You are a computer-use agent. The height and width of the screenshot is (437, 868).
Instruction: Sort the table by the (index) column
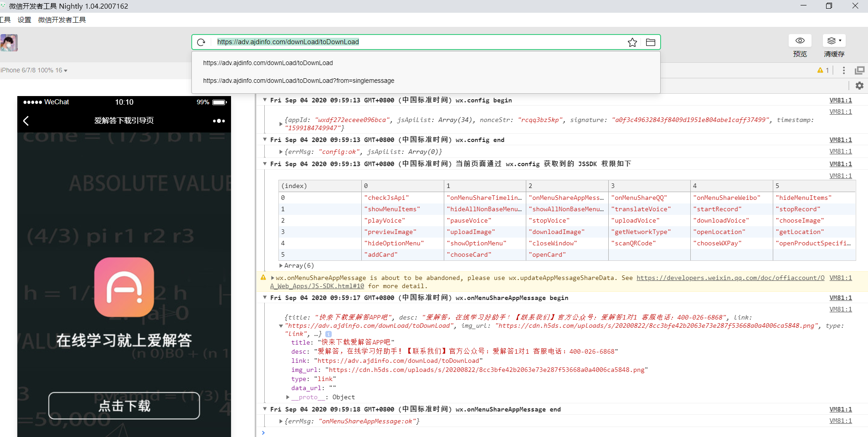(320, 186)
